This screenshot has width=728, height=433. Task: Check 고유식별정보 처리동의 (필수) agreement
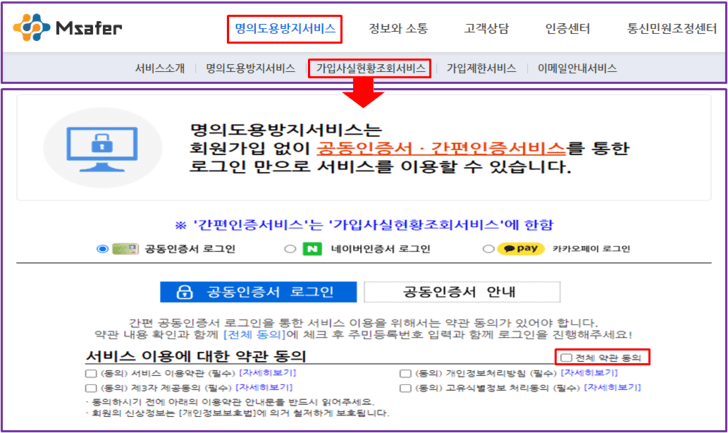[x=405, y=388]
